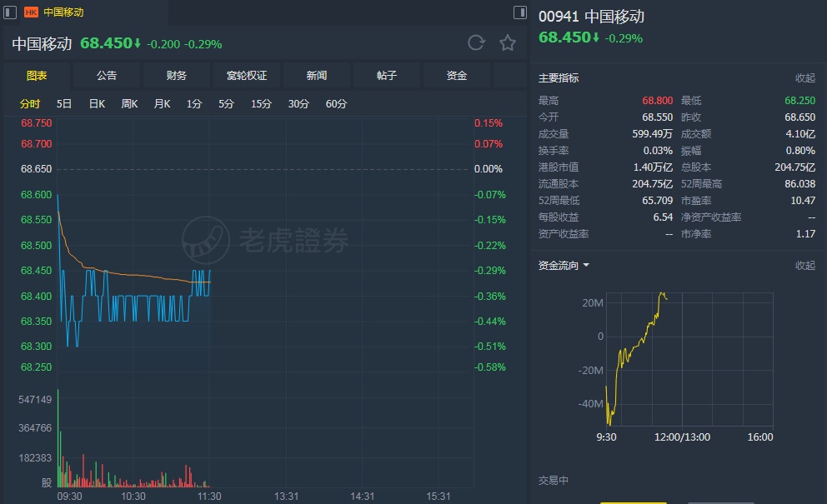
Task: Open the 公告 tab
Action: click(107, 76)
